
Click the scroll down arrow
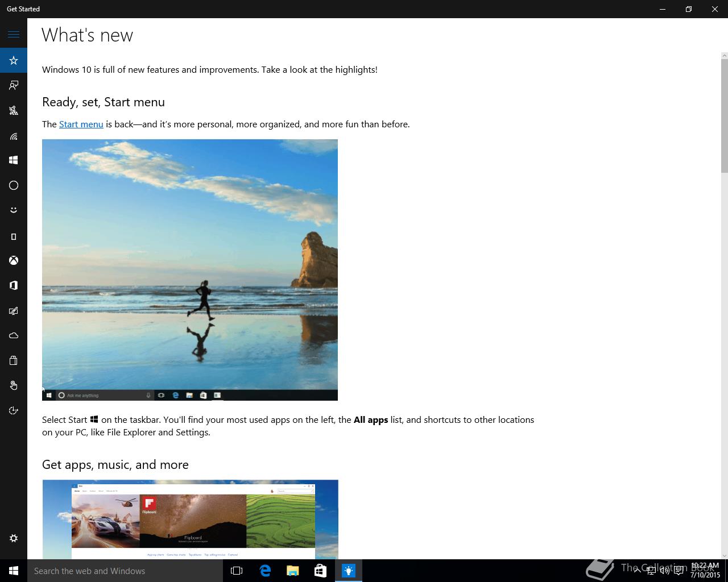click(x=724, y=555)
